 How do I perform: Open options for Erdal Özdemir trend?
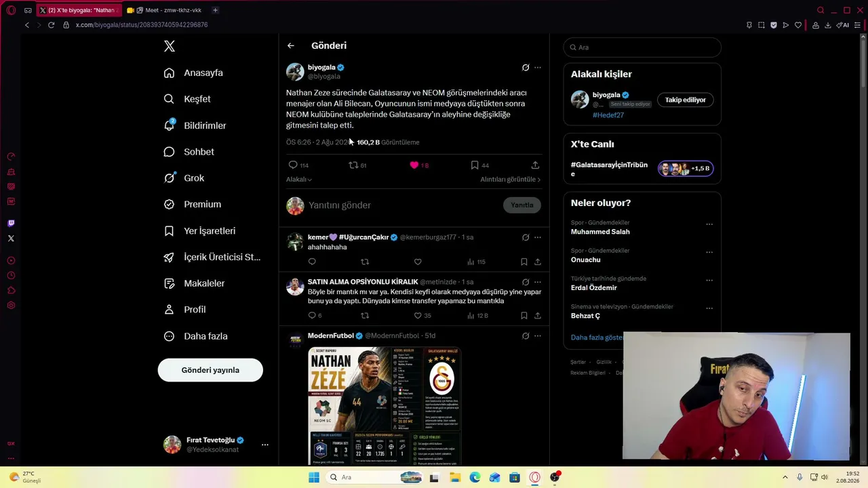click(709, 280)
